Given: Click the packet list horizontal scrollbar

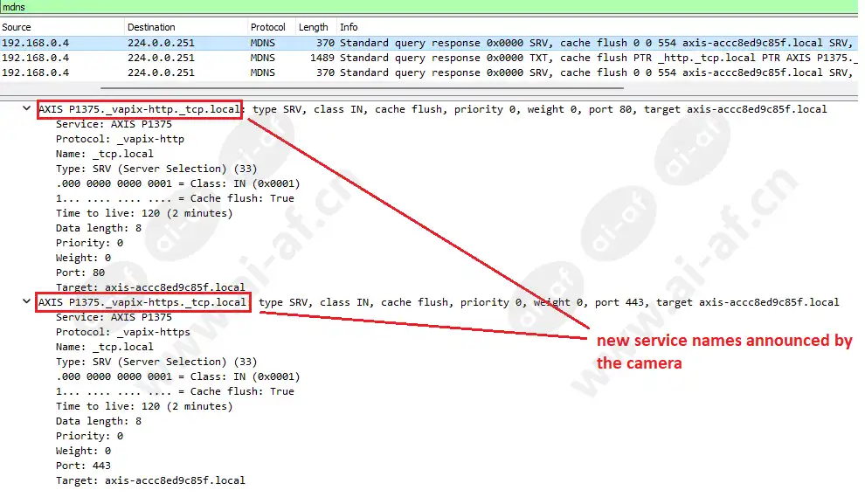Looking at the screenshot, I should tap(362, 87).
